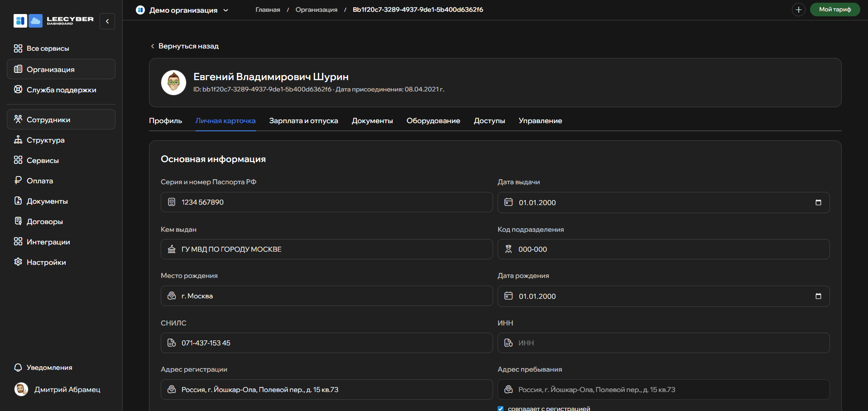Click the Мой тариф button
This screenshot has width=868, height=411.
834,10
